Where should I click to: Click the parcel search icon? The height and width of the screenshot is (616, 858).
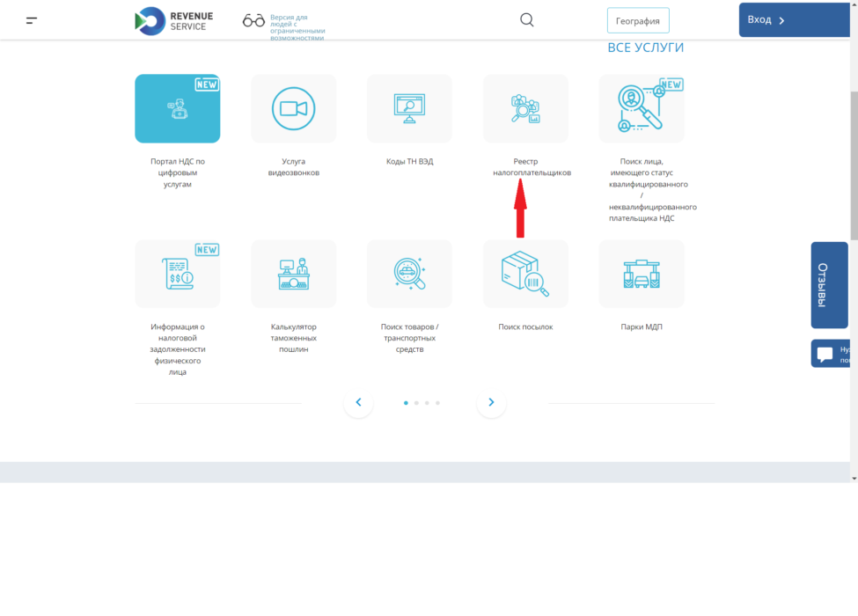tap(525, 274)
